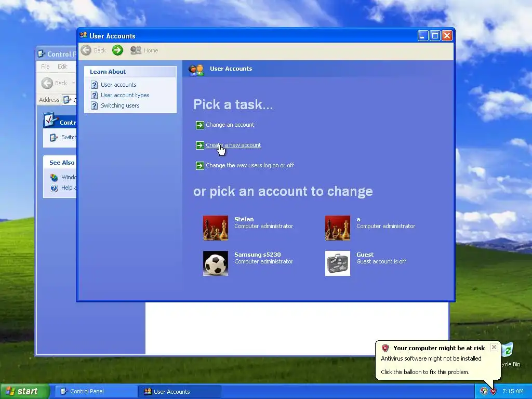Click the 'Stefan' account name
This screenshot has width=532, height=399.
pyautogui.click(x=244, y=219)
